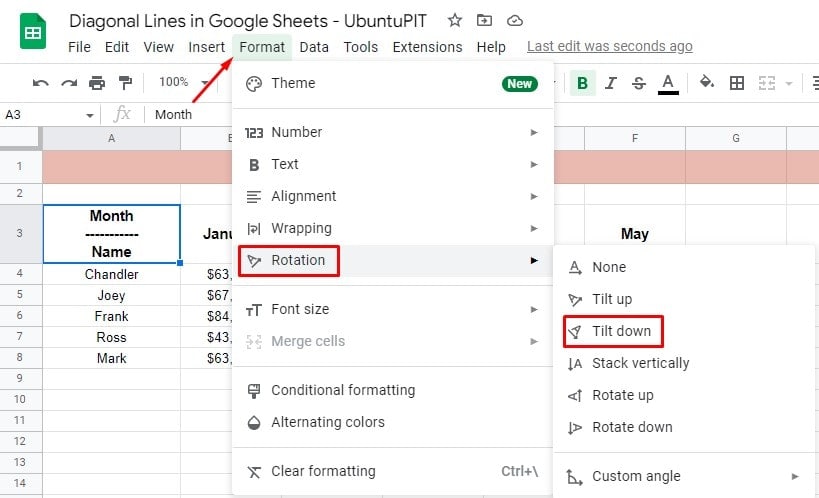
Task: Expand the Wrapping submenu
Action: [x=392, y=228]
